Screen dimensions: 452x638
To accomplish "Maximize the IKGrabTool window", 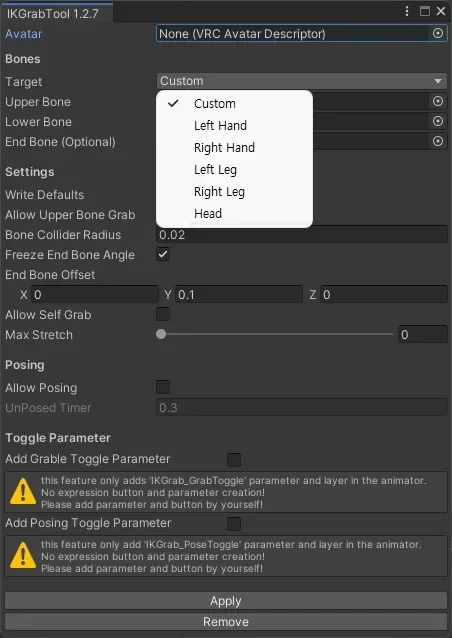I will click(x=425, y=11).
